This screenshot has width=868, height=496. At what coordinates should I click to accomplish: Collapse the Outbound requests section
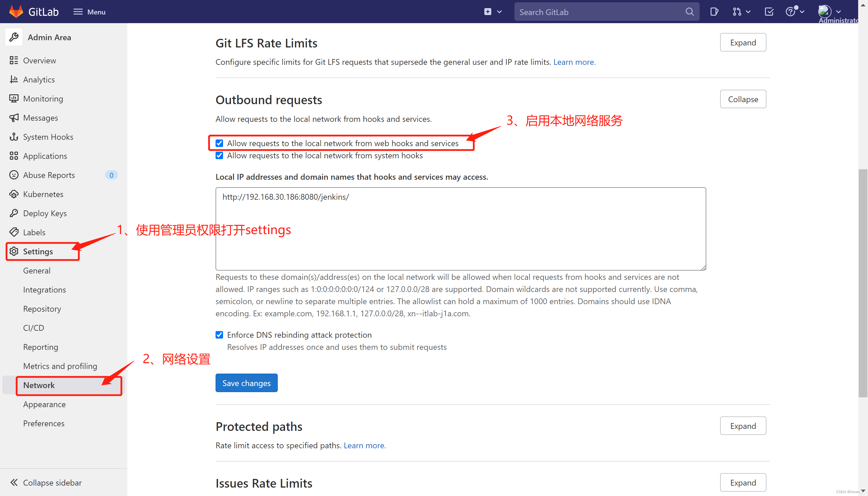point(743,99)
